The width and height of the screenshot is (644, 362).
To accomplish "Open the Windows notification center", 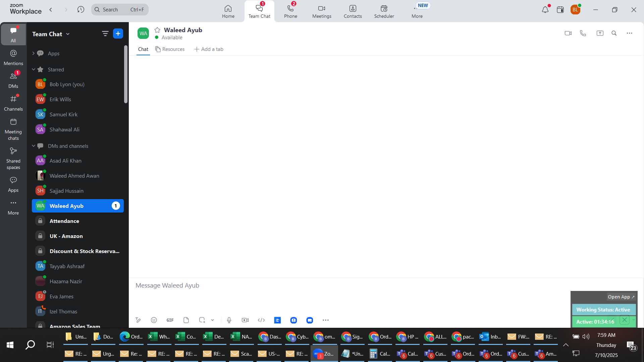I will click(632, 346).
